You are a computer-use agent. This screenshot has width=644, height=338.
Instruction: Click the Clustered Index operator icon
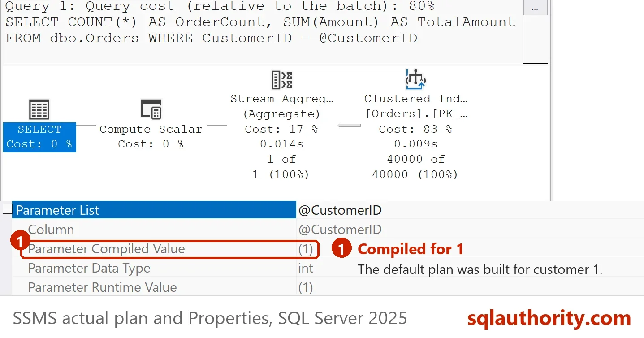pyautogui.click(x=415, y=79)
